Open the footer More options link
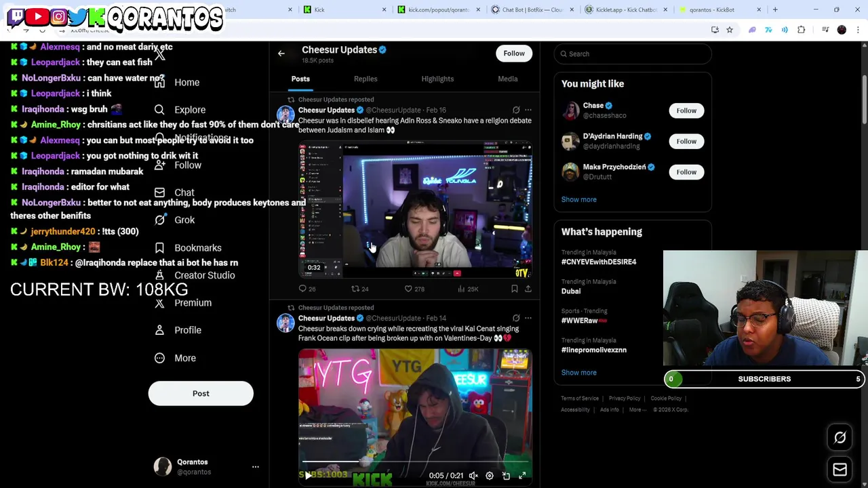 click(636, 409)
